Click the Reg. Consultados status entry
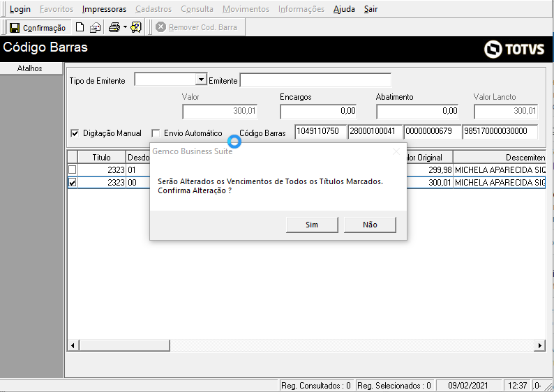Viewport: 554px width, 392px height. tap(316, 386)
